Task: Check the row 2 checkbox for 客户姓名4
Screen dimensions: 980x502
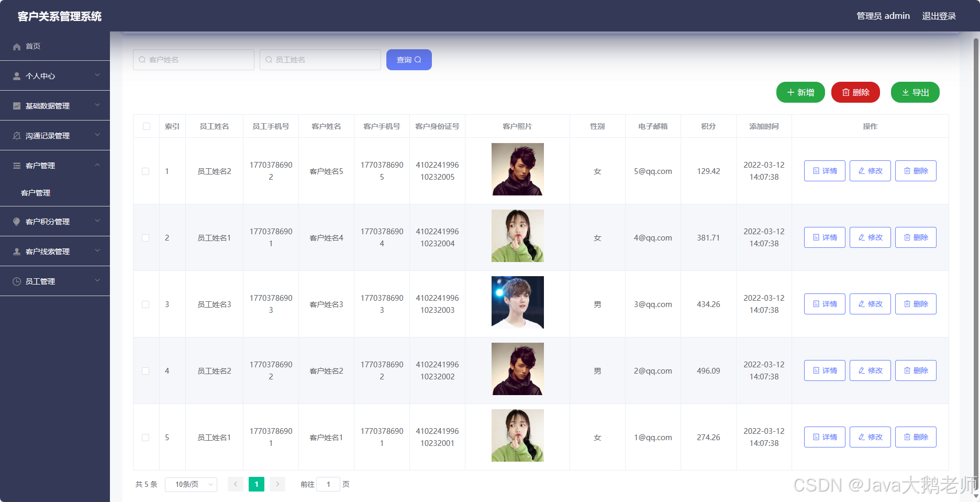Action: (x=146, y=238)
